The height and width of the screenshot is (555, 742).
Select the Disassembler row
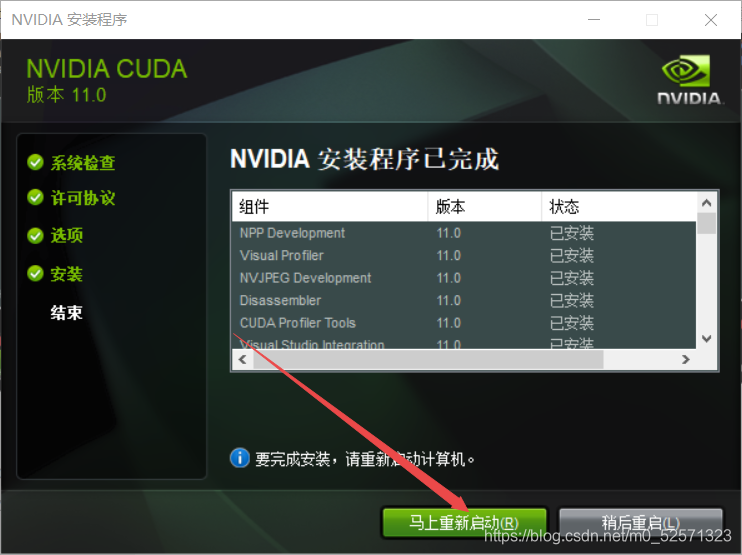point(464,300)
